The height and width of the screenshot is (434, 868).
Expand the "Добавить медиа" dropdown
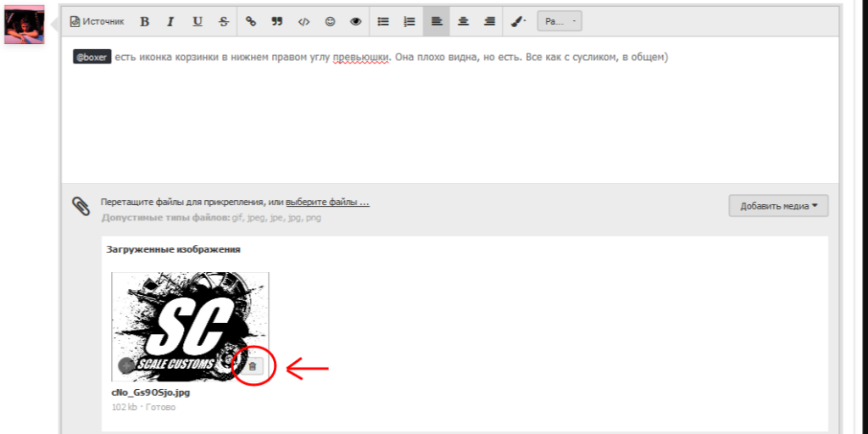[x=778, y=205]
